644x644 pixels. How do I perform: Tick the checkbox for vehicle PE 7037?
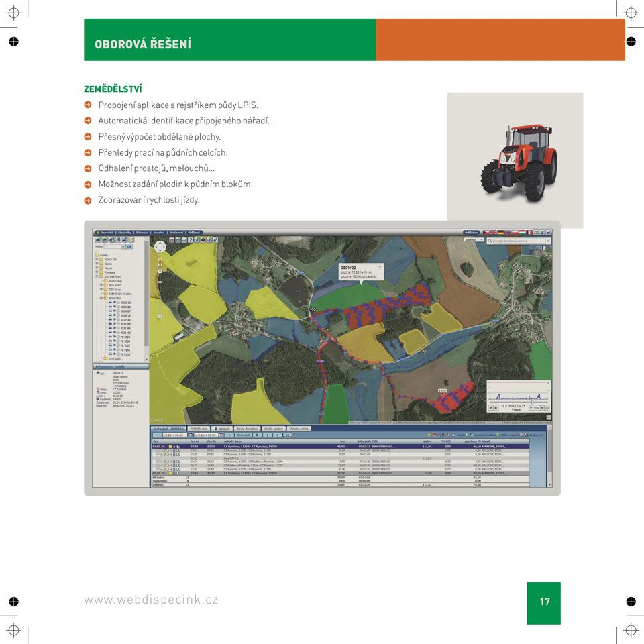click(x=118, y=345)
